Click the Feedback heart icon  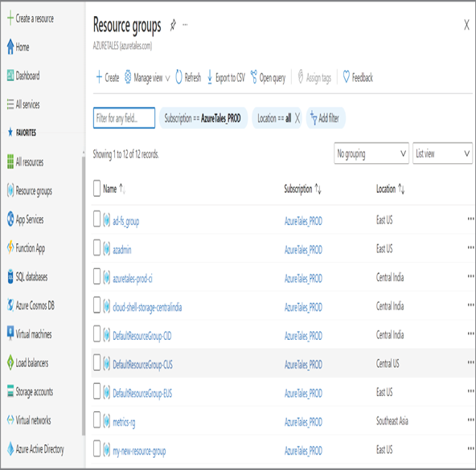point(346,77)
